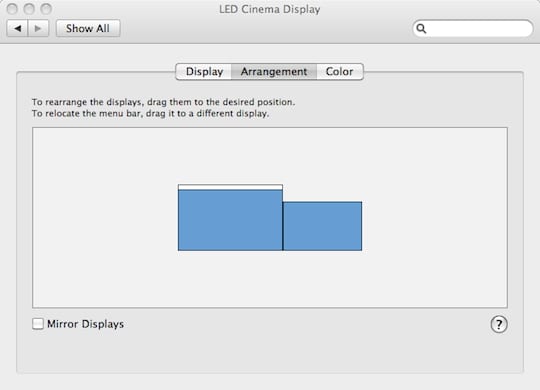Go forward with the right arrow button

coord(38,28)
